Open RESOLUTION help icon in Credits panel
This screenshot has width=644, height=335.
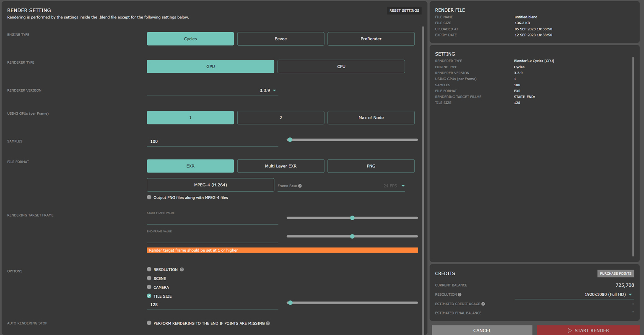[459, 294]
